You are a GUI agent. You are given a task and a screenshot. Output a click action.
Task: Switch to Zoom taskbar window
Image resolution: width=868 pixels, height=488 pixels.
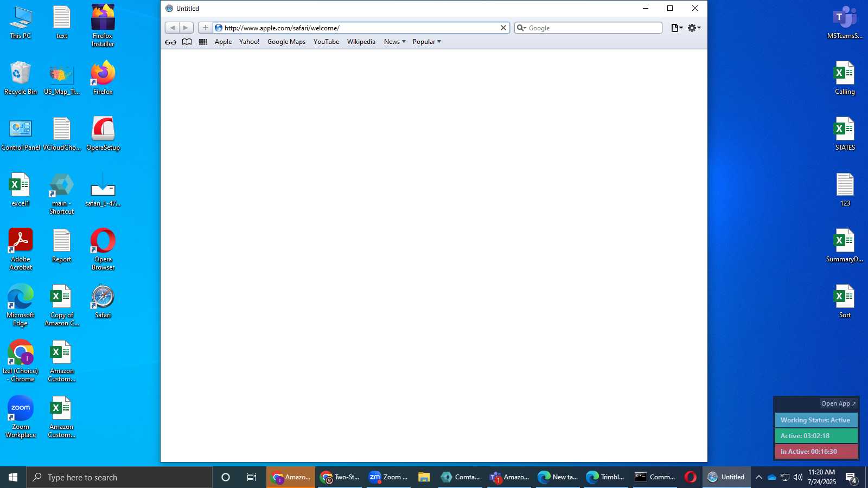coord(388,477)
